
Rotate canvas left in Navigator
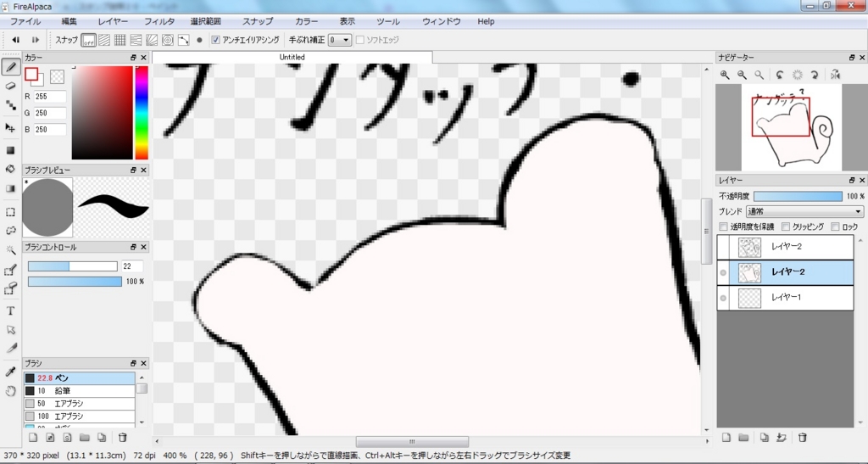(780, 75)
